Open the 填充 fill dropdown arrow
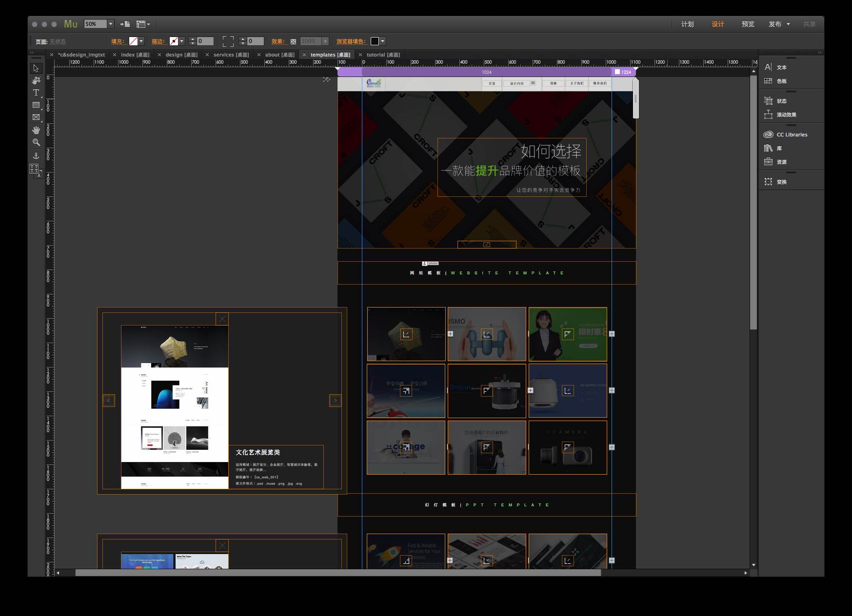852x616 pixels. click(141, 41)
